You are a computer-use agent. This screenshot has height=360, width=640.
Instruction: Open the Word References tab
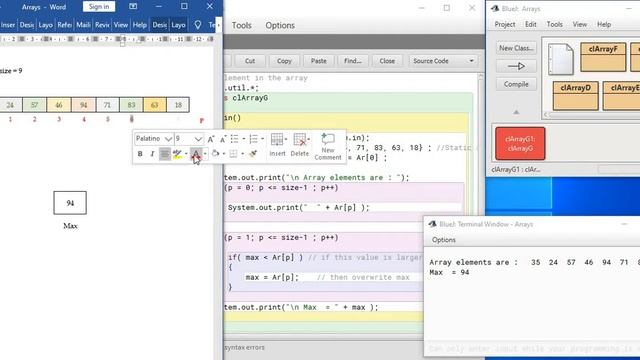(64, 25)
